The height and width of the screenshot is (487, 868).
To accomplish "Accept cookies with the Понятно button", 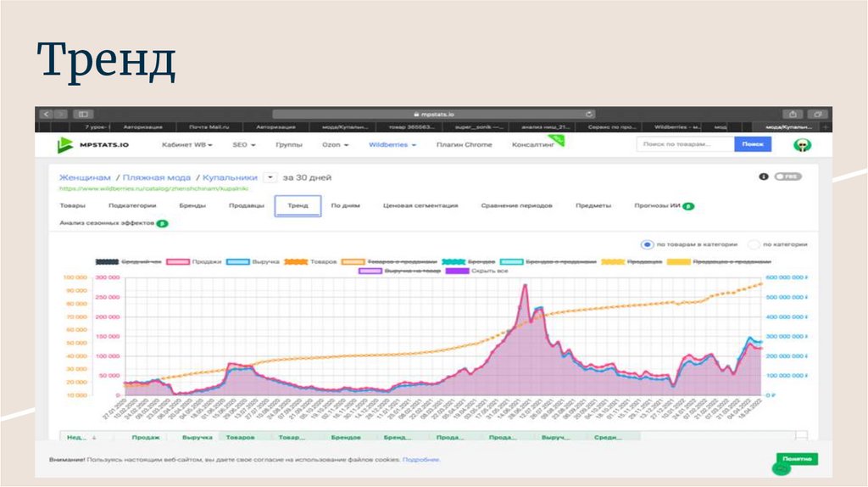I will (797, 459).
